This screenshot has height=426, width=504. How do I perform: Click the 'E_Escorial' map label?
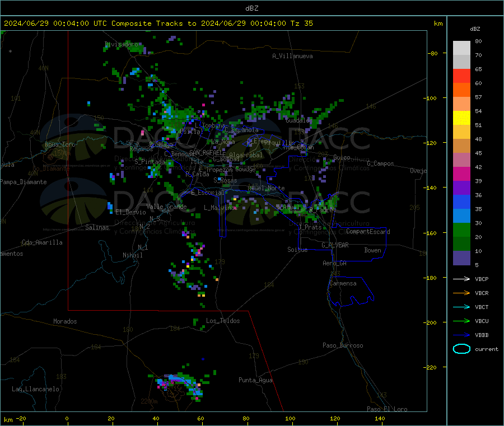207,193
